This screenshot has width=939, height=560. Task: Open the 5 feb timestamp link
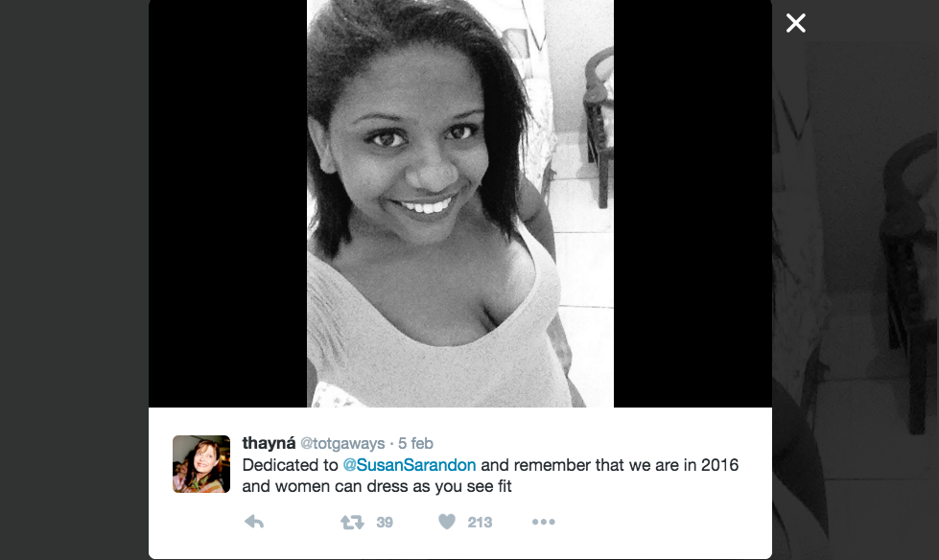[415, 443]
